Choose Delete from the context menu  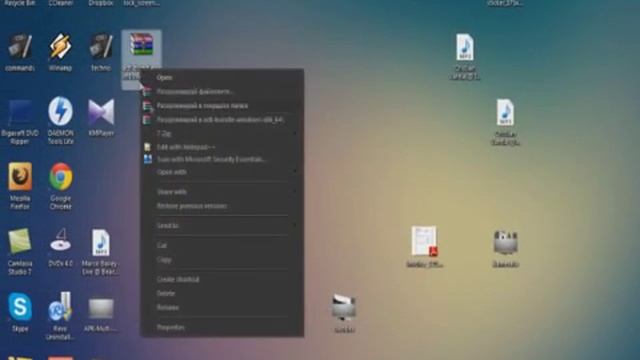pyautogui.click(x=222, y=293)
